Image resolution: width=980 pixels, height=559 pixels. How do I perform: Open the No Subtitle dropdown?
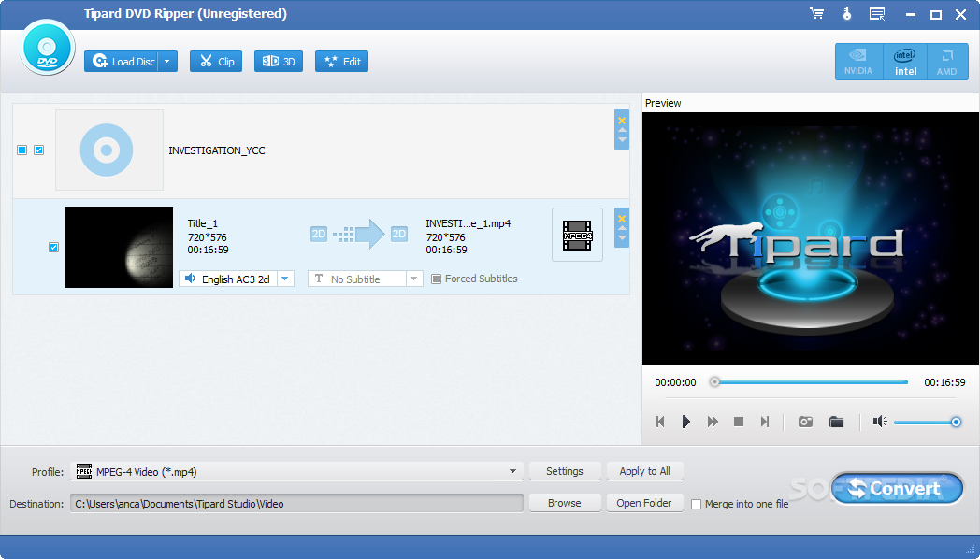[413, 279]
